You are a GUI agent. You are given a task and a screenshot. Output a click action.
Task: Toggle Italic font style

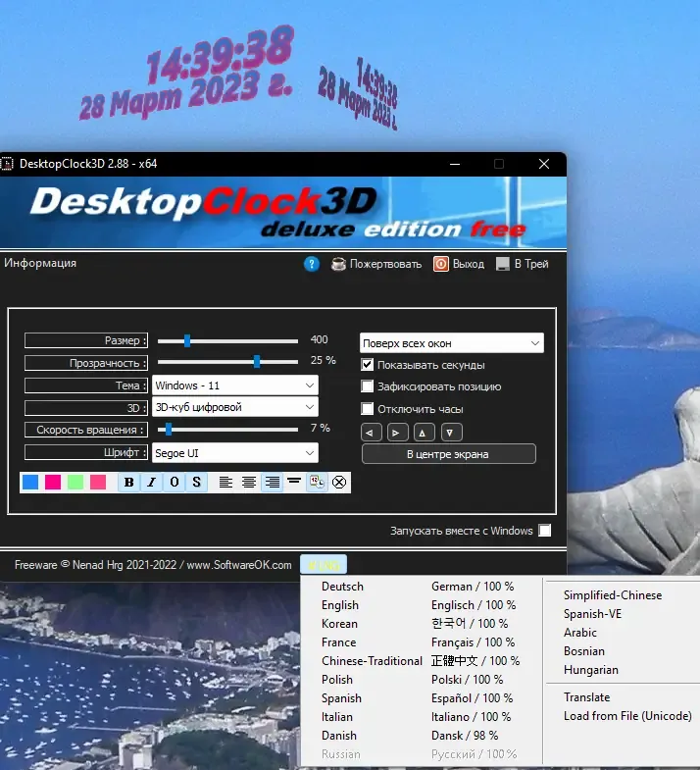pos(152,483)
